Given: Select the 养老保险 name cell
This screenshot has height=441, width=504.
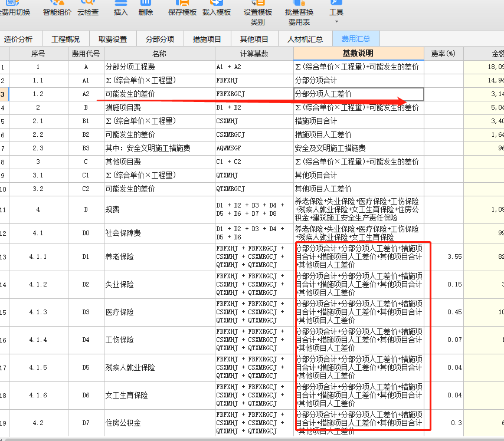Looking at the screenshot, I should tap(159, 256).
